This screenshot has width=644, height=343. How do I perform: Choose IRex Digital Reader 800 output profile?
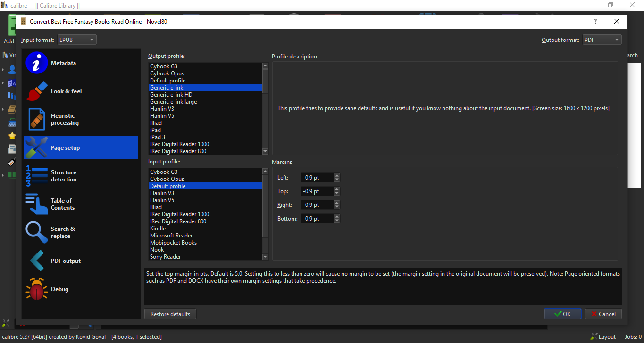point(205,151)
